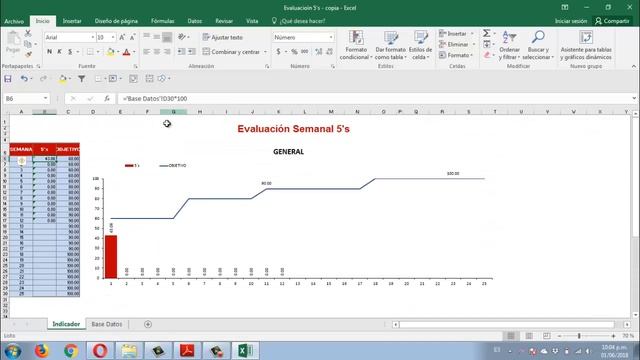This screenshot has height=360, width=640.
Task: Click the red font color swatch
Action: click(127, 52)
